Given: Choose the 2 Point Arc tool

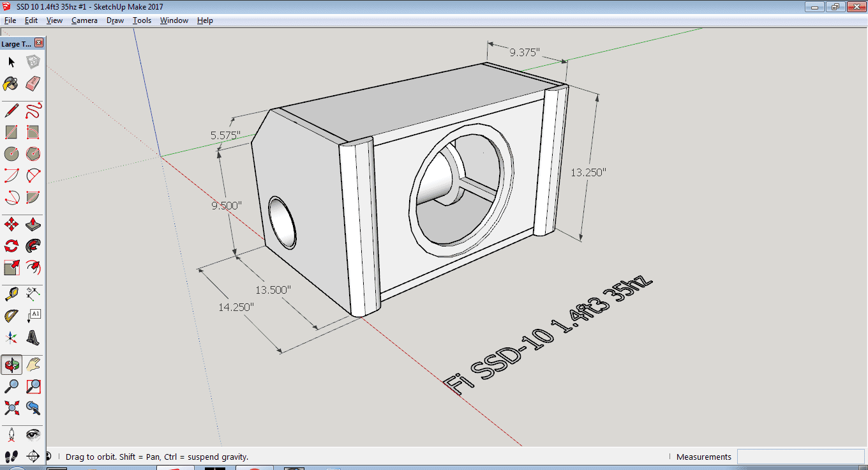Looking at the screenshot, I should (33, 176).
